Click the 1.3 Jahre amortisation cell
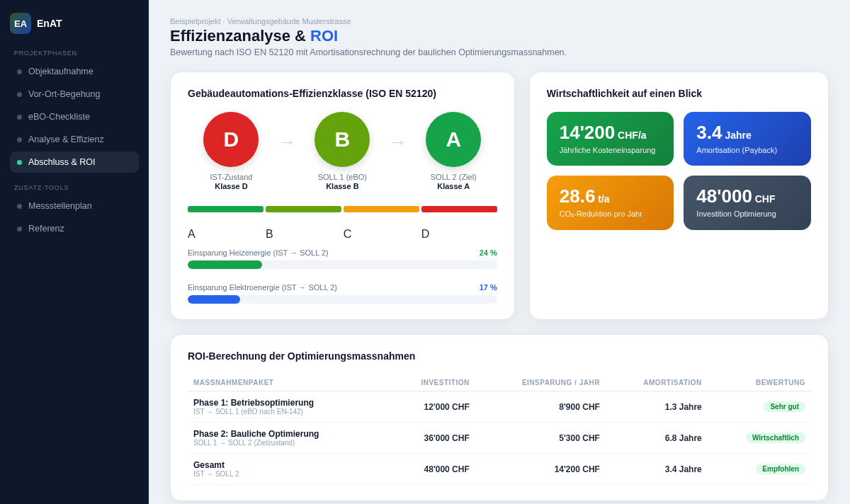 tap(684, 407)
